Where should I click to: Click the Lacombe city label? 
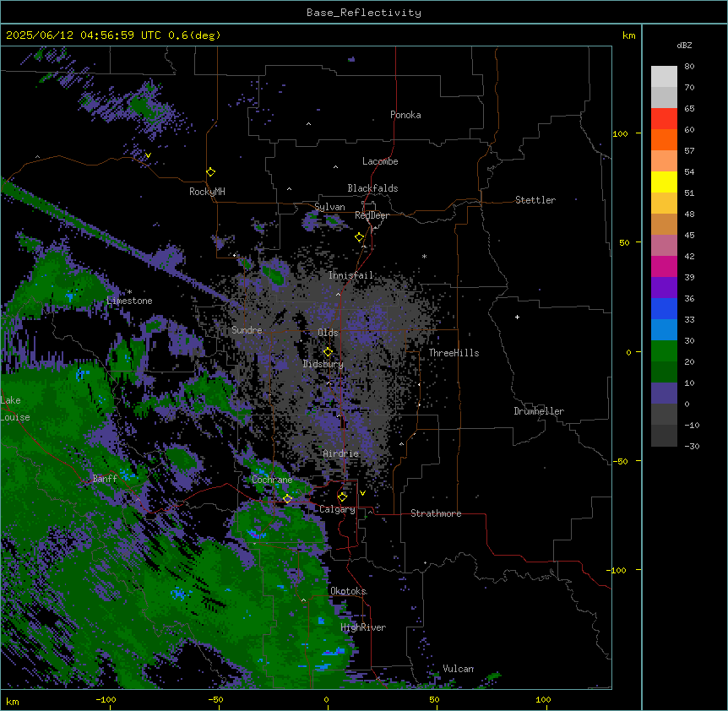380,161
